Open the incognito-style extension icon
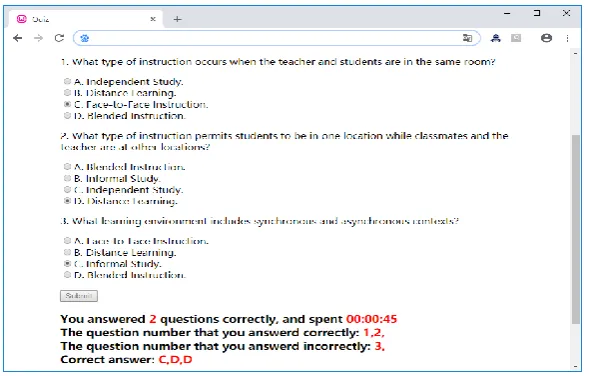The width and height of the screenshot is (589, 376). (496, 38)
